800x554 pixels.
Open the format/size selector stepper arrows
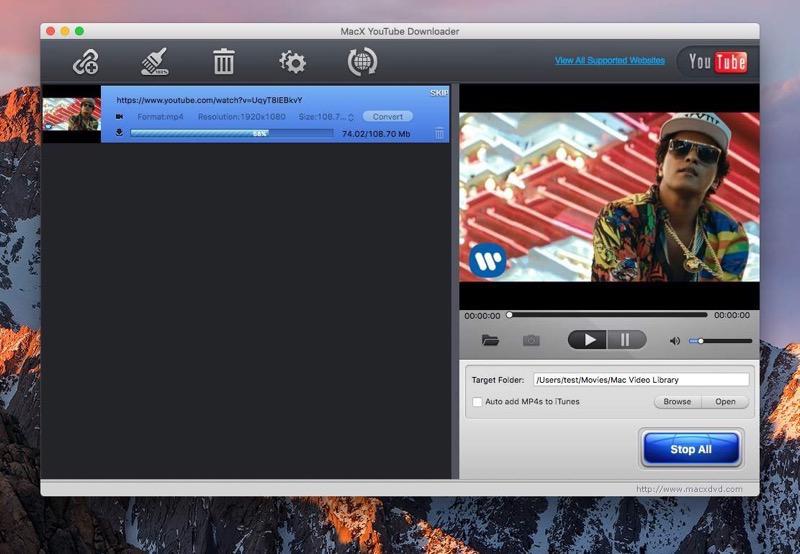tap(351, 117)
